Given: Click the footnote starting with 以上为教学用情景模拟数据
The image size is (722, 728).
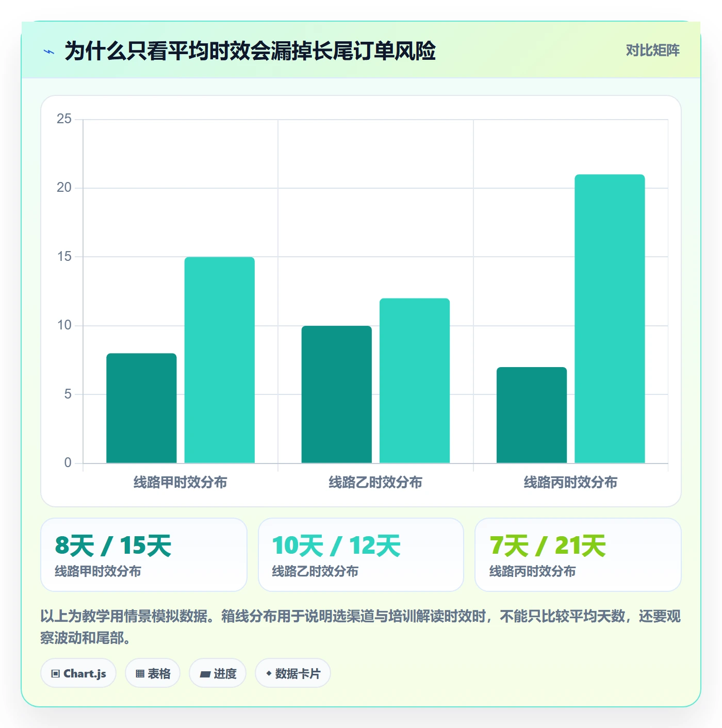Looking at the screenshot, I should point(360,627).
